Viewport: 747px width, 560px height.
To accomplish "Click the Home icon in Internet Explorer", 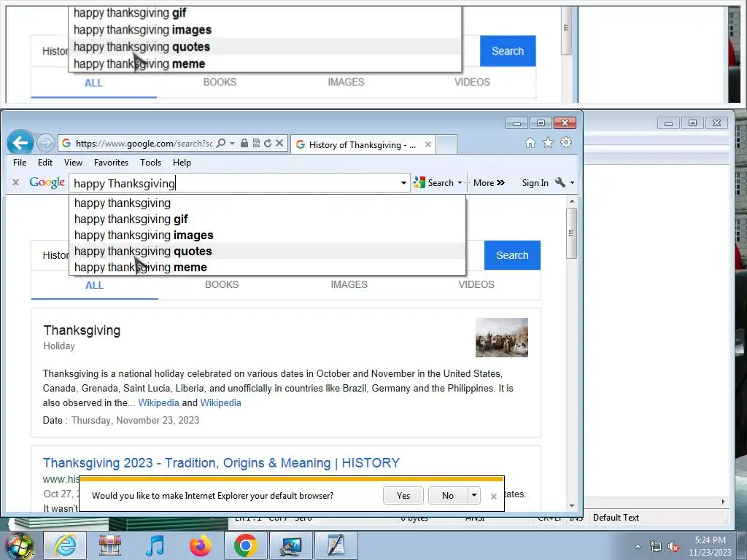I will 530,142.
